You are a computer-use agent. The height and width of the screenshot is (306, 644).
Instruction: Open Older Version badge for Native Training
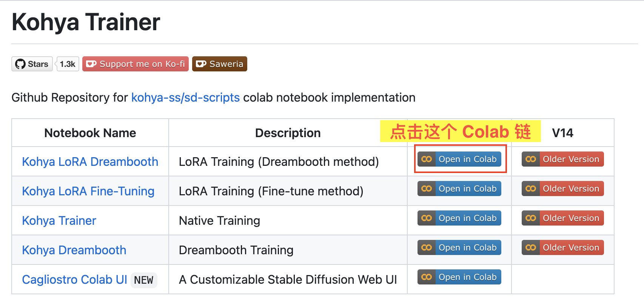[563, 218]
